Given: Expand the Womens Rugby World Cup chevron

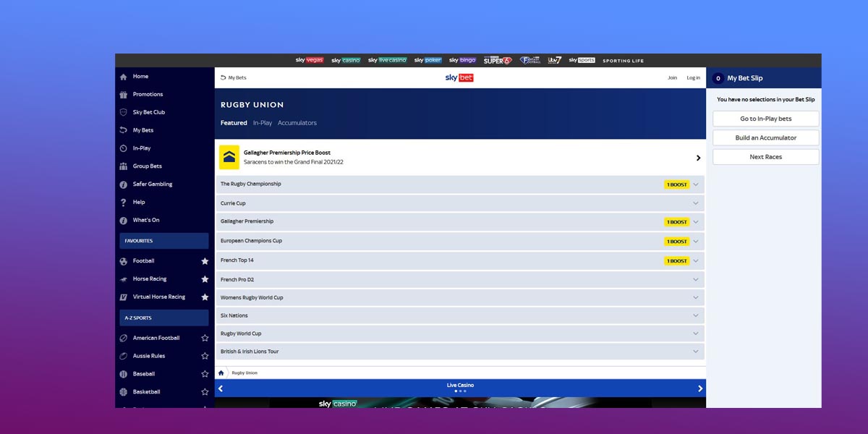Looking at the screenshot, I should [x=696, y=297].
